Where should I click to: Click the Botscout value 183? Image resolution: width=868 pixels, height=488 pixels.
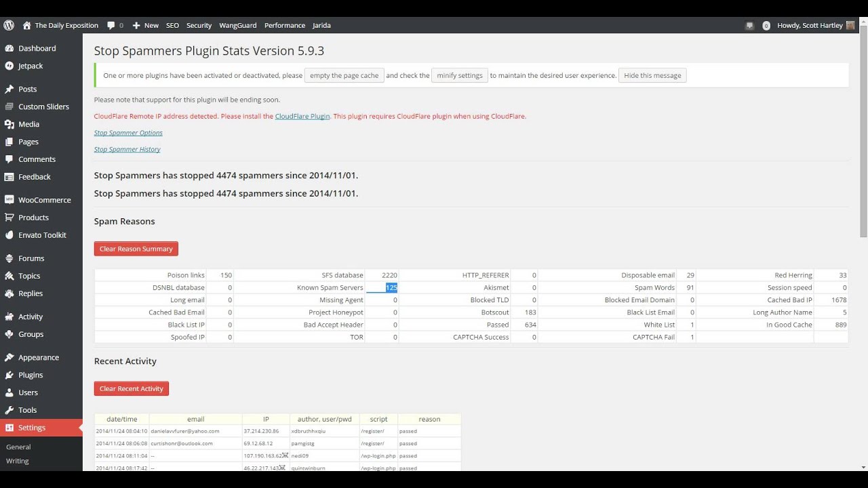[530, 312]
